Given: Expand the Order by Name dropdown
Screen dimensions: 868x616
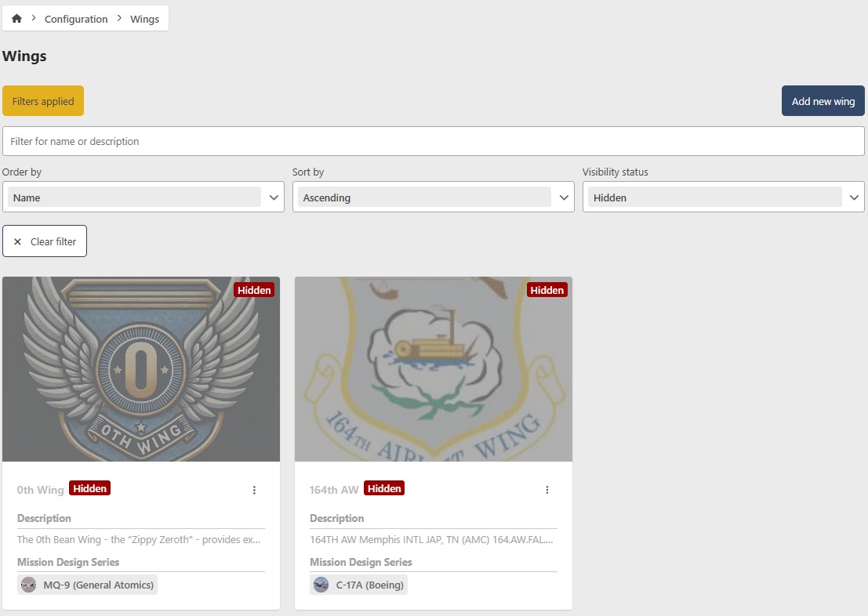Looking at the screenshot, I should tap(274, 197).
